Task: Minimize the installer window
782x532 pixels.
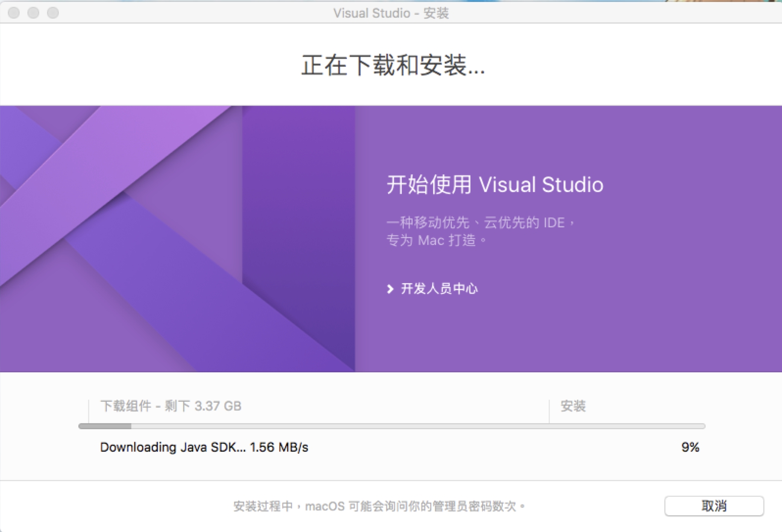Action: [x=33, y=13]
